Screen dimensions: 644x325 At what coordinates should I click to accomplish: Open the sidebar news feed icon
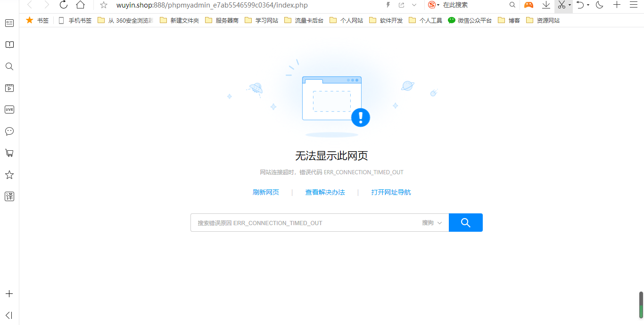point(9,23)
